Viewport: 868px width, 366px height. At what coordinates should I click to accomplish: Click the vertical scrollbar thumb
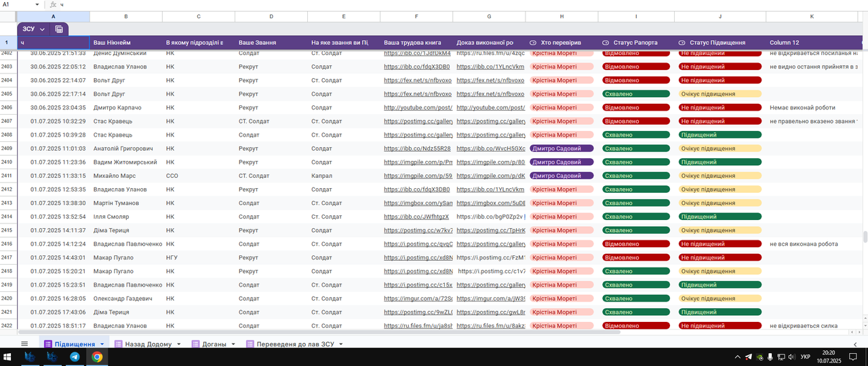[x=865, y=236]
